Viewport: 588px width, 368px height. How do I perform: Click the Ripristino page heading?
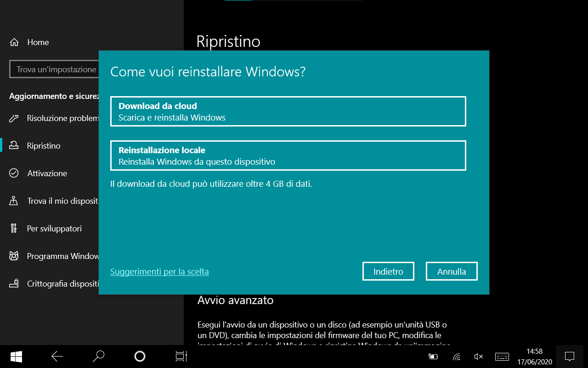point(228,41)
